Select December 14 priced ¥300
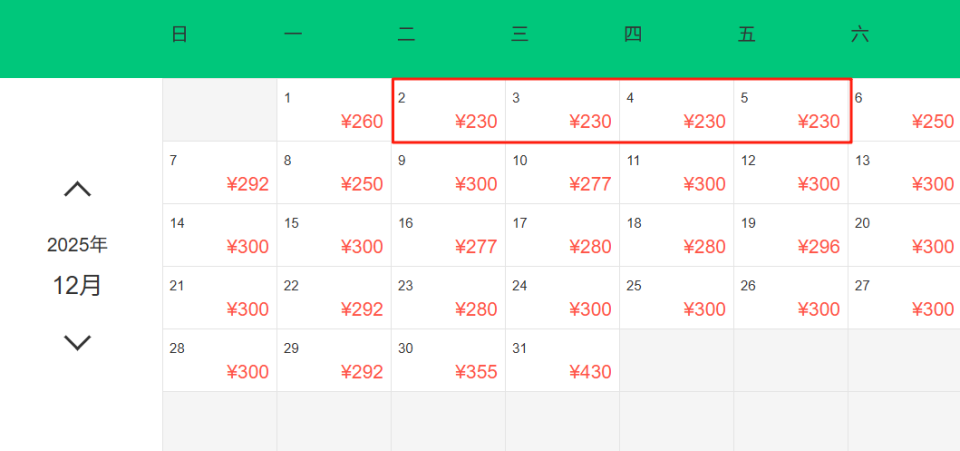The height and width of the screenshot is (451, 960). click(220, 235)
